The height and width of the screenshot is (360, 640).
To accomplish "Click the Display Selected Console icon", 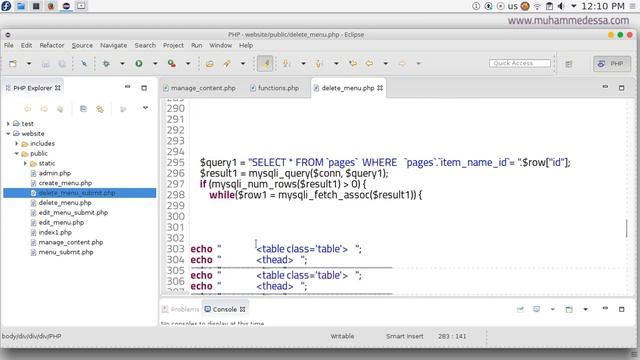I will (x=536, y=309).
